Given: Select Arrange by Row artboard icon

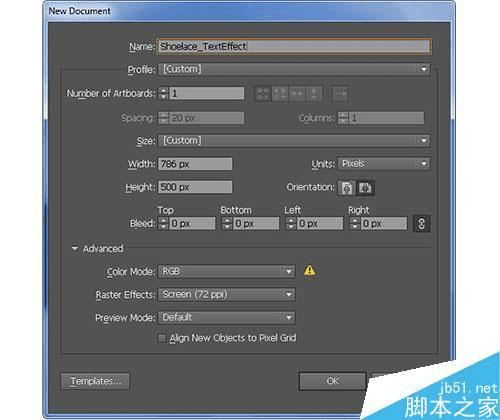Looking at the screenshot, I should 297,94.
